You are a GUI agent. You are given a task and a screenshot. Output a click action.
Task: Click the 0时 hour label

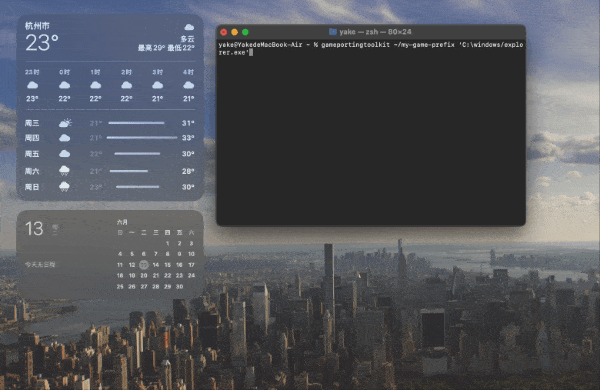(64, 72)
